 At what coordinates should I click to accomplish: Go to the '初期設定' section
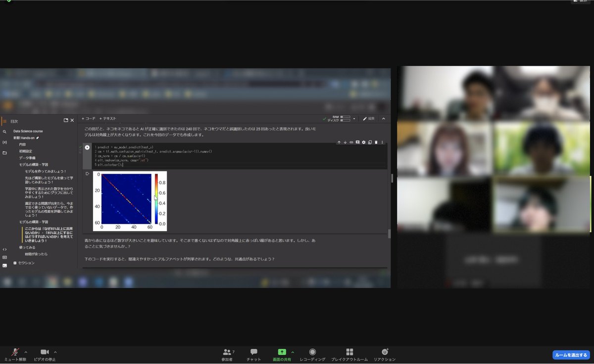tap(26, 151)
